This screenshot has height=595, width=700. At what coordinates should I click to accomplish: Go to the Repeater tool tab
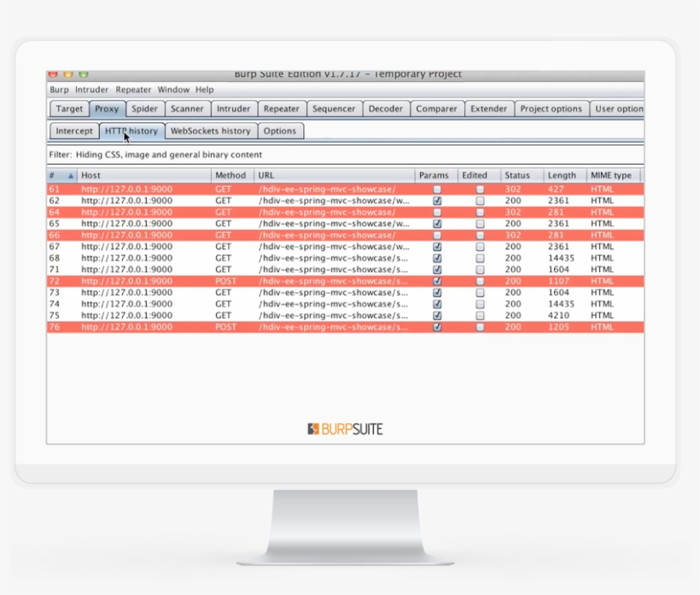pos(281,108)
